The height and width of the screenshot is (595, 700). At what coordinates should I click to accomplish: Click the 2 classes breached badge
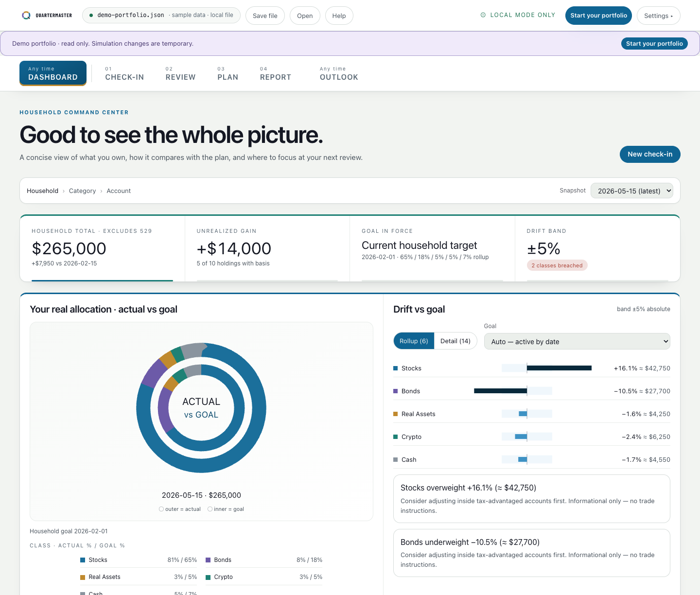[557, 265]
